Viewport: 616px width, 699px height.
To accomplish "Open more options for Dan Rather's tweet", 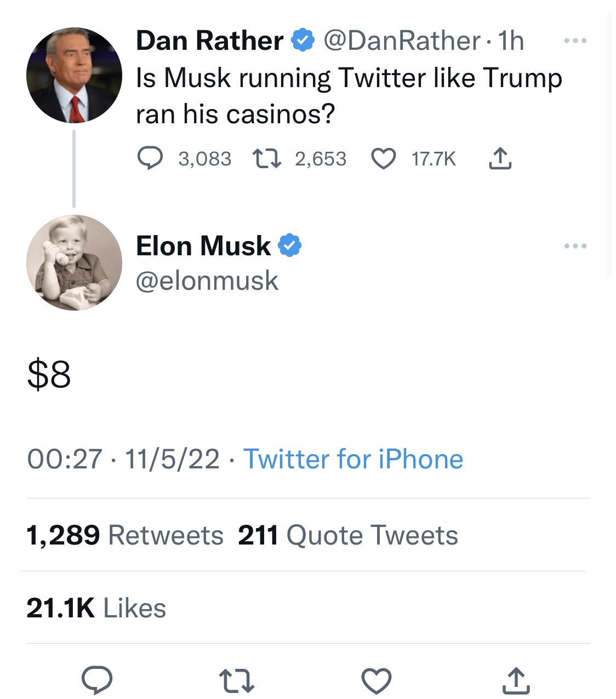I will click(575, 41).
